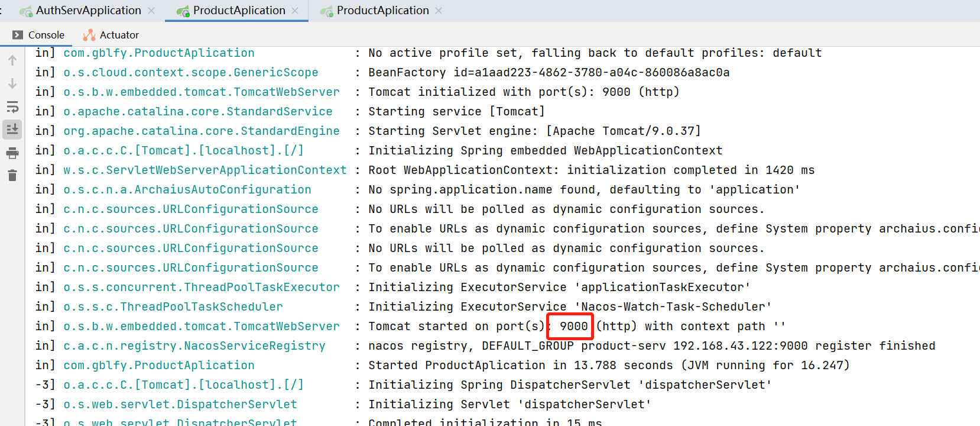Close the last ProductAplication run tab

(x=439, y=11)
